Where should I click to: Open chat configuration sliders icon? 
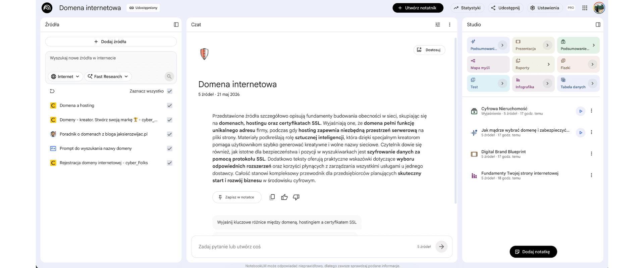[x=438, y=24]
